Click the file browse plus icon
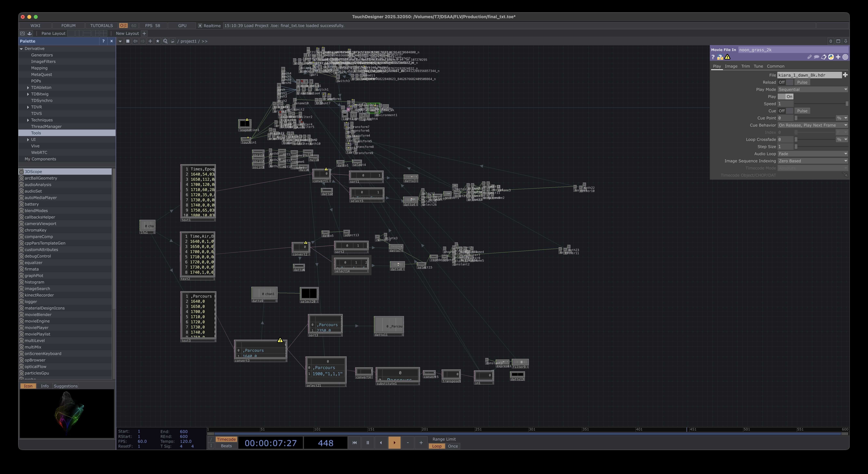The image size is (868, 474). (845, 75)
